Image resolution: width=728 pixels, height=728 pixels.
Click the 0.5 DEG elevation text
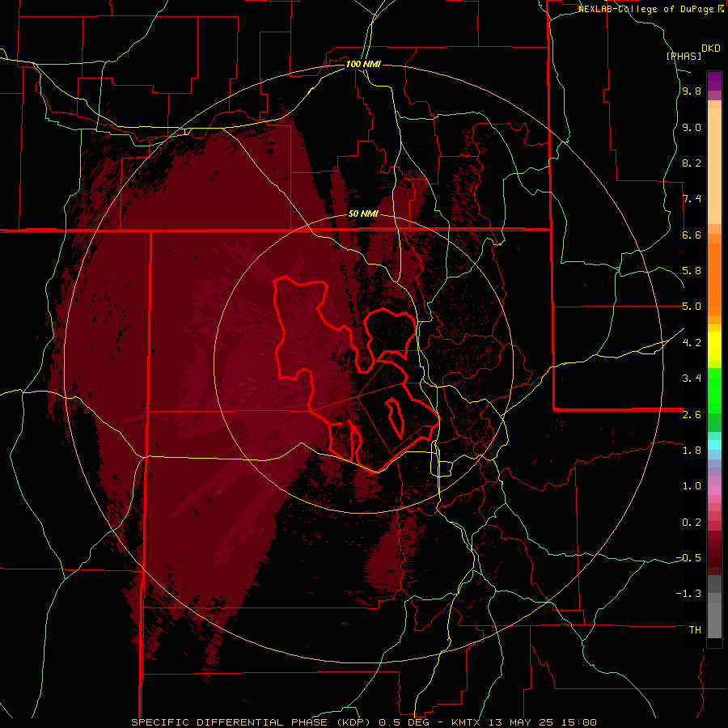click(403, 722)
